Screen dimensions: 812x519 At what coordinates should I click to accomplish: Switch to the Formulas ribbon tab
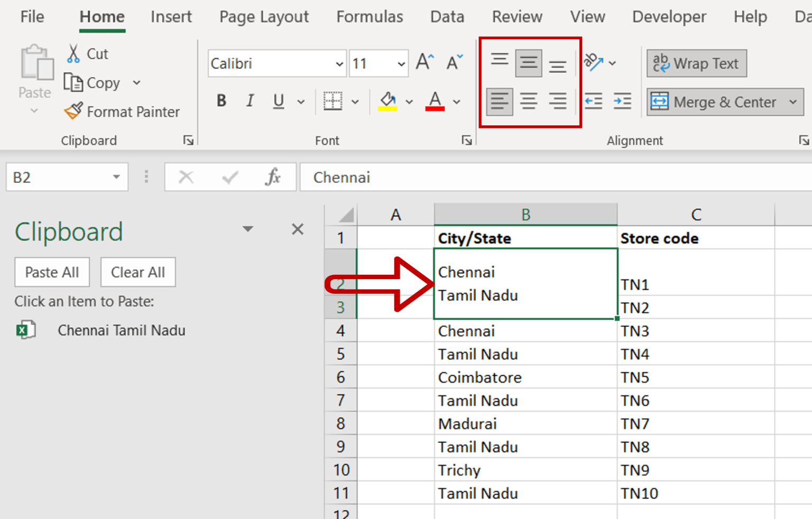370,16
